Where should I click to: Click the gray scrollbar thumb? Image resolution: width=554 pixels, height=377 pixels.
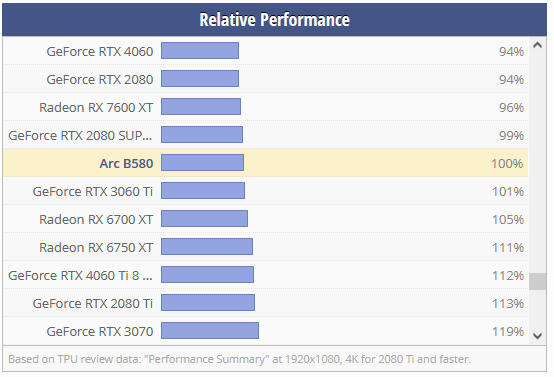(537, 281)
